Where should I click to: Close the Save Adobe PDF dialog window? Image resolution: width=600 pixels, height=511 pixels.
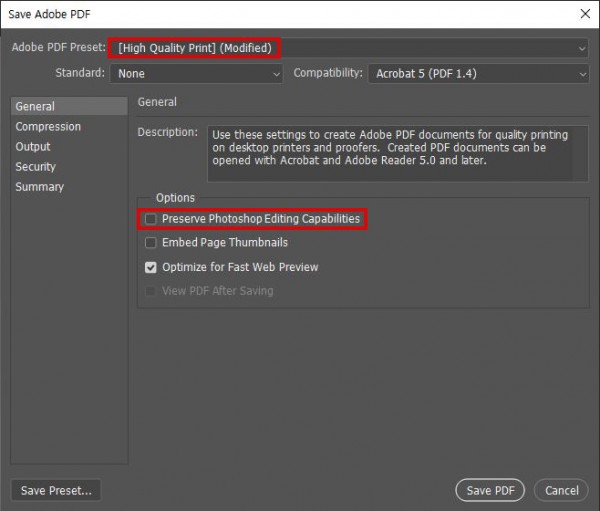pos(585,14)
